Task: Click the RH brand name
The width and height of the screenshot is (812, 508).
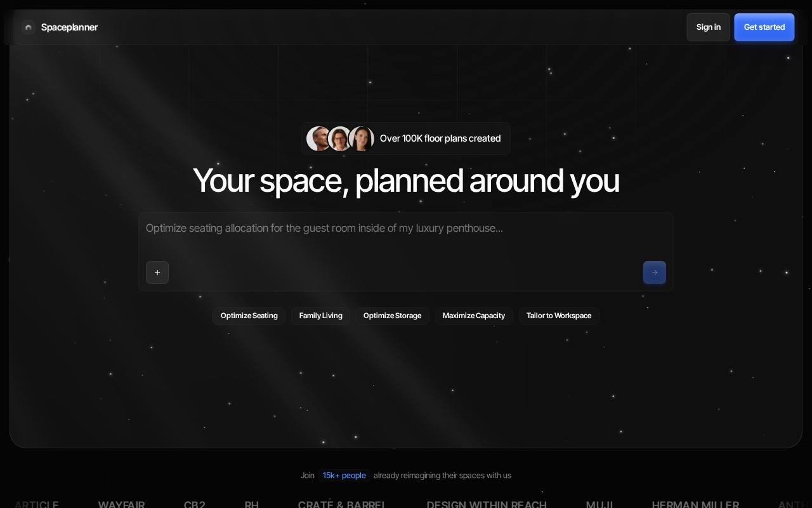Action: click(252, 505)
